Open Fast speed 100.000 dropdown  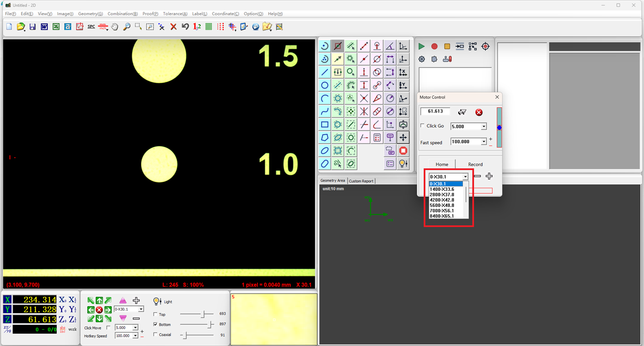tap(483, 142)
